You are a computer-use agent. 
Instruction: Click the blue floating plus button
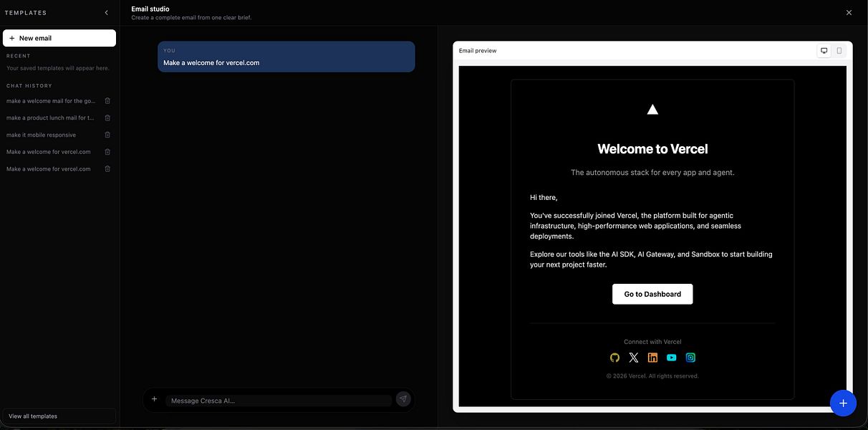(x=843, y=403)
